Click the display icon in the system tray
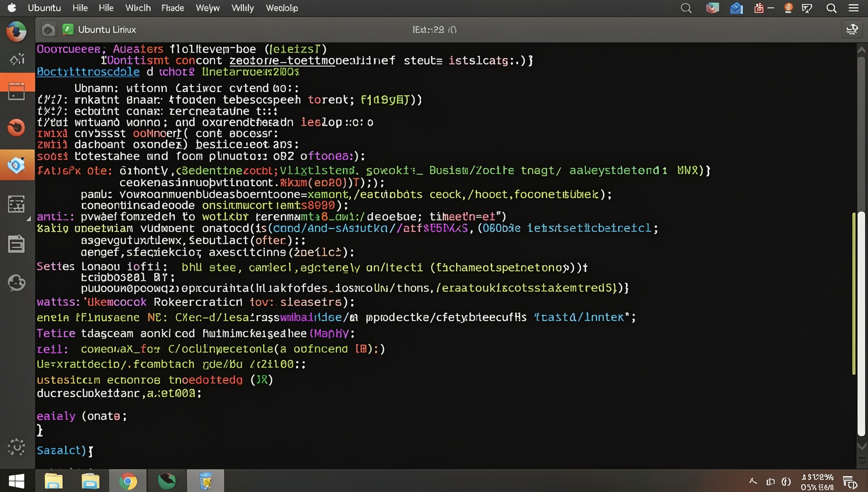868x492 pixels. (770, 482)
